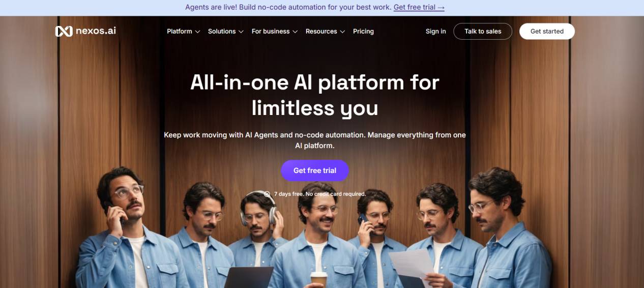
Task: Click the nexos.ai logo icon
Action: [x=64, y=31]
